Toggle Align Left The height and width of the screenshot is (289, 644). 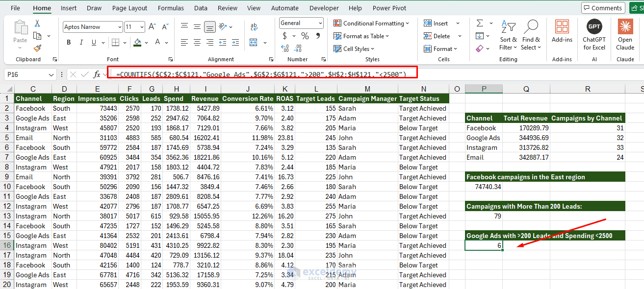[184, 43]
